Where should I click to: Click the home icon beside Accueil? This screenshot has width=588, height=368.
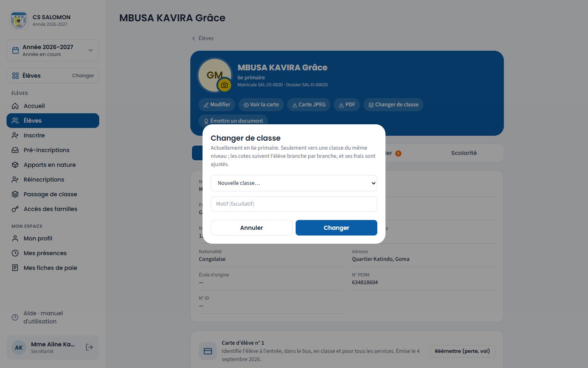[15, 106]
